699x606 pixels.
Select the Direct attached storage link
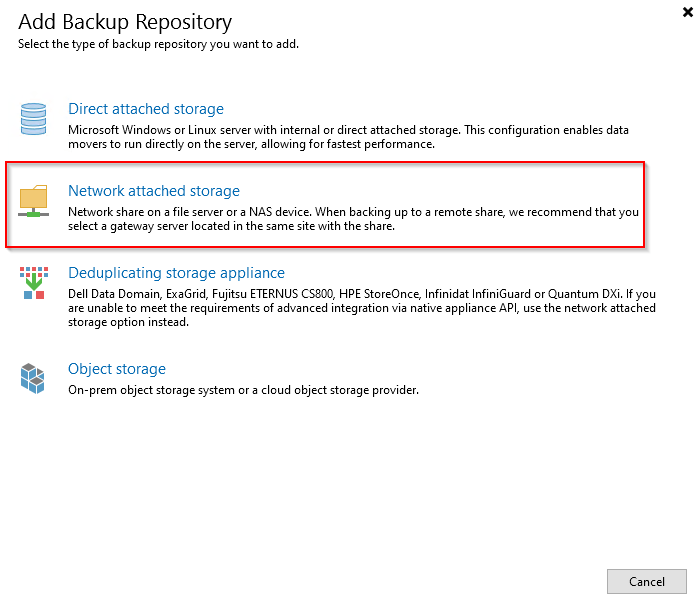pos(145,109)
